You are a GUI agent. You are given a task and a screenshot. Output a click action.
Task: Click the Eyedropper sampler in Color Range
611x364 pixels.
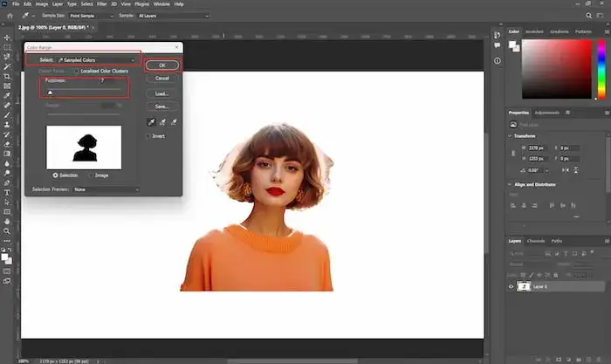[151, 122]
